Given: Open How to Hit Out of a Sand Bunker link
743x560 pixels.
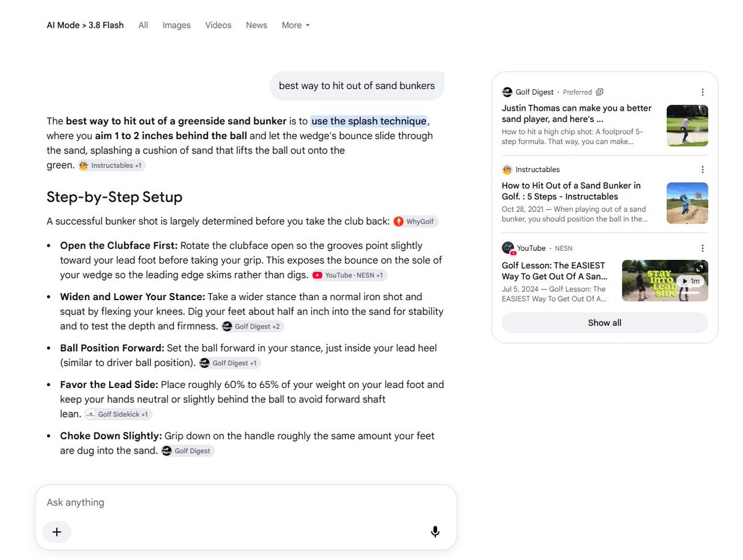Looking at the screenshot, I should pos(571,191).
